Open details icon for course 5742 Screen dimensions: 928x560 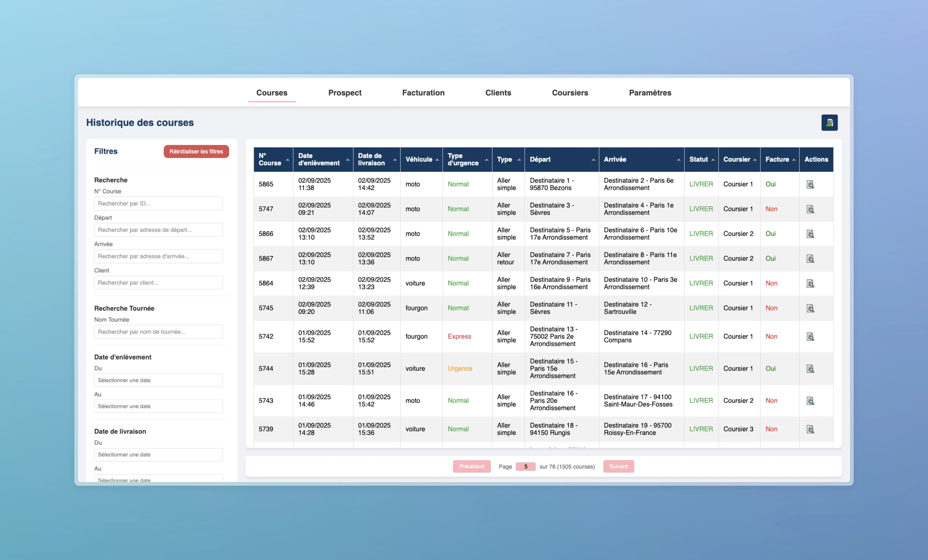[x=810, y=337]
